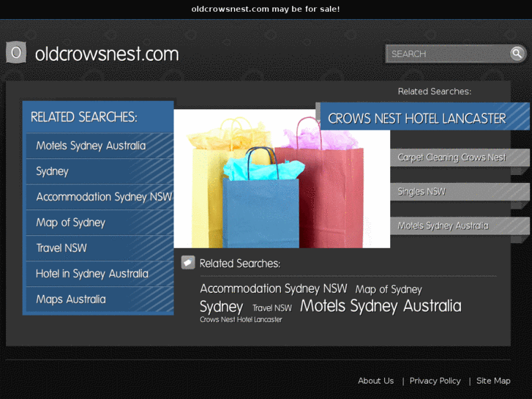
Task: Click the Maps Australia sidebar link
Action: (x=70, y=299)
